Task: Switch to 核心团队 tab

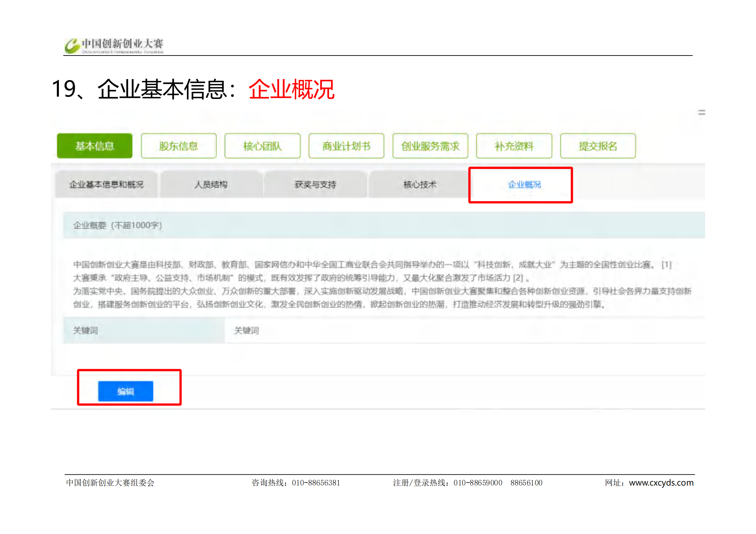Action: point(262,146)
